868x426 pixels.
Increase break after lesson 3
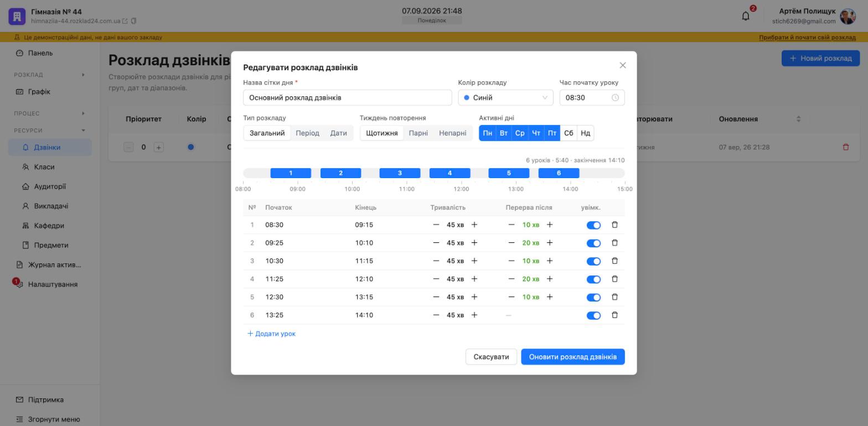click(550, 261)
